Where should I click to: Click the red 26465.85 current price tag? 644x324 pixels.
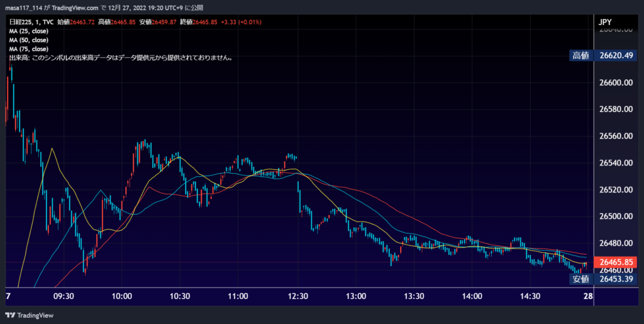[616, 262]
